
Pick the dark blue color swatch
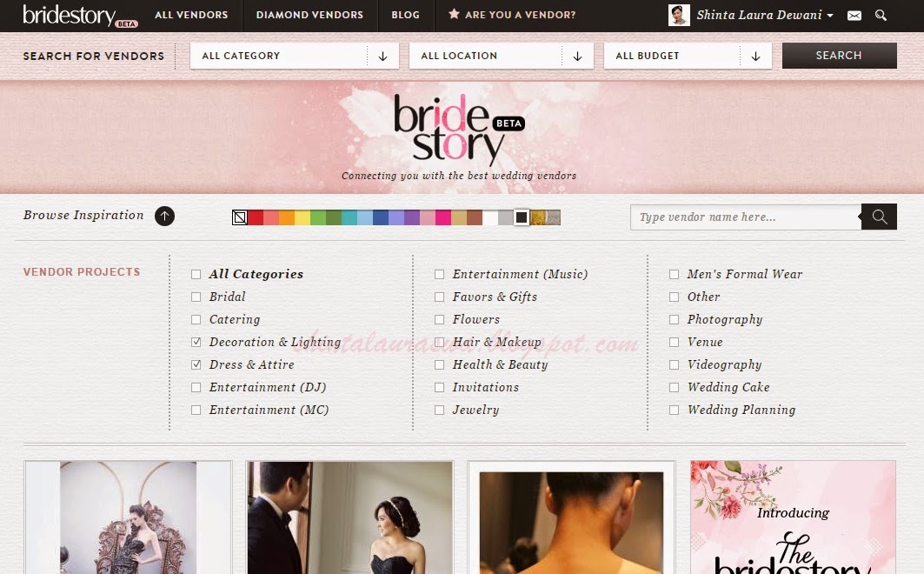[381, 217]
